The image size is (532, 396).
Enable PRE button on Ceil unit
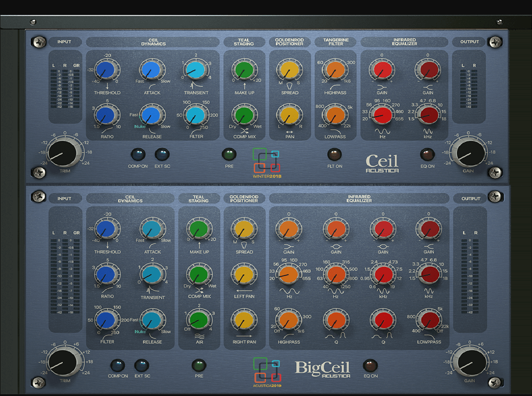229,154
